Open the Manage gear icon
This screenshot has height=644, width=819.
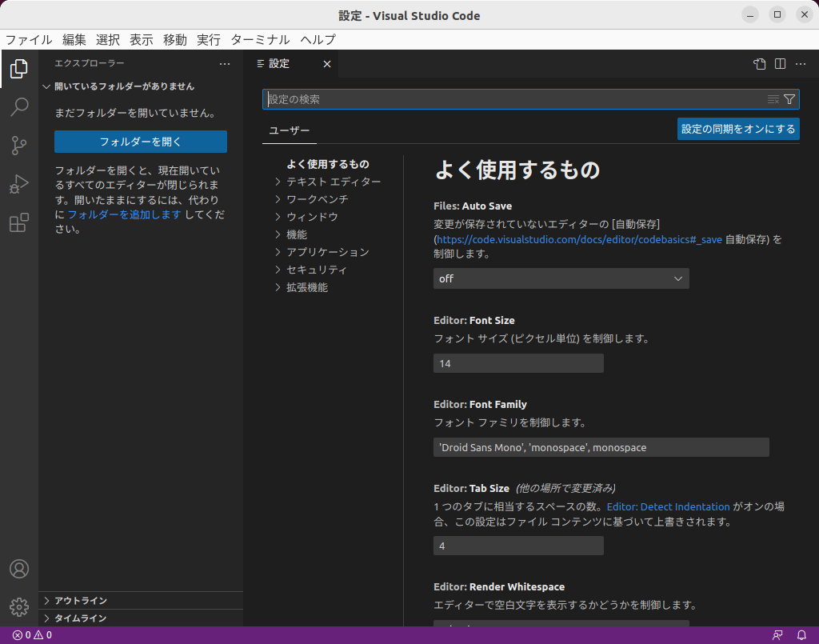(x=19, y=607)
